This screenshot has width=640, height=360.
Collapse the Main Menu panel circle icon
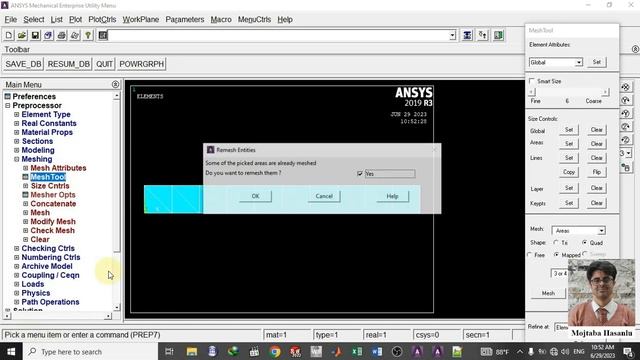[116, 84]
